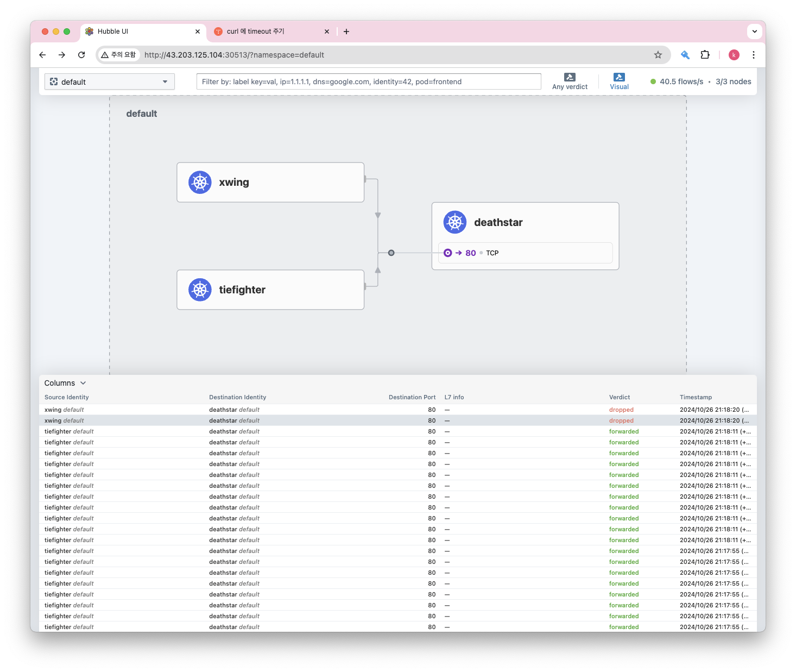Click the deathstar port 80 TCP endpoint
The image size is (796, 672).
click(x=526, y=253)
